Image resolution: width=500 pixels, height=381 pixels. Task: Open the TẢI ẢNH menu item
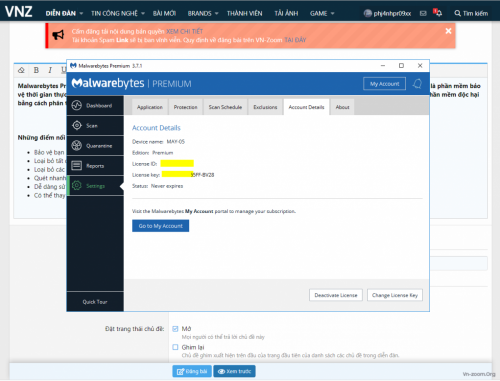[286, 13]
